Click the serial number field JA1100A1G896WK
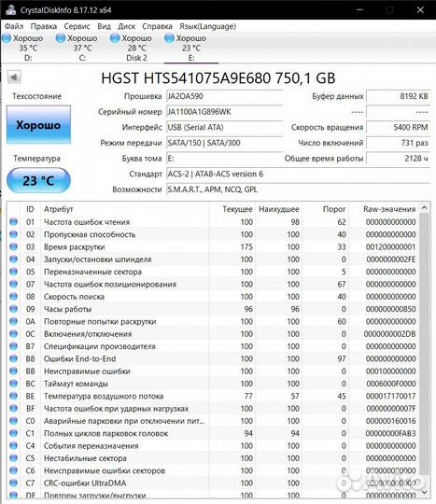 [x=224, y=112]
